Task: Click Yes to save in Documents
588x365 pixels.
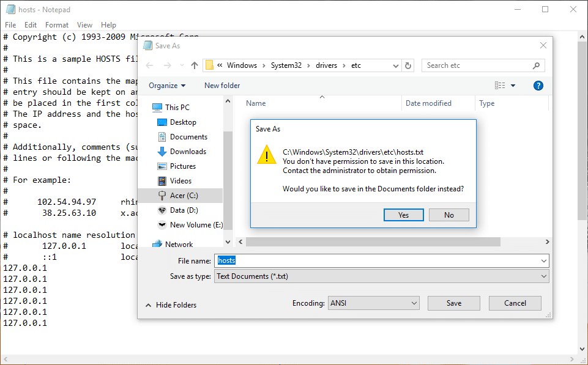Action: pyautogui.click(x=403, y=215)
